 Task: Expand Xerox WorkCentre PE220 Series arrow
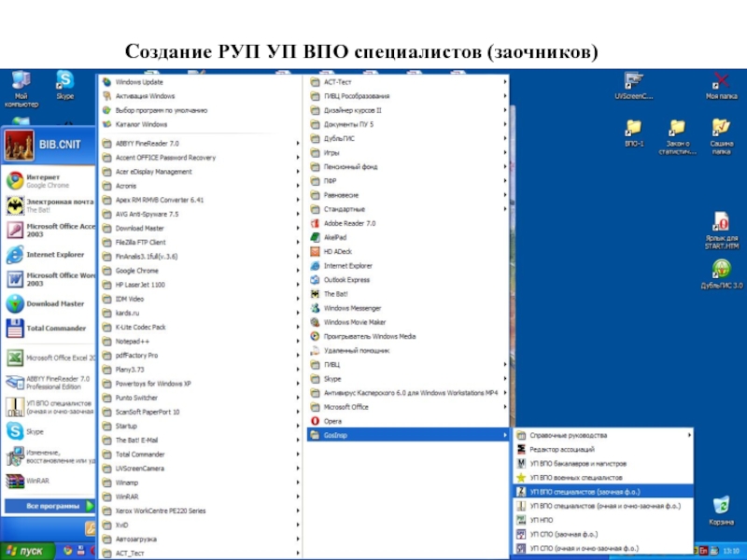point(298,511)
